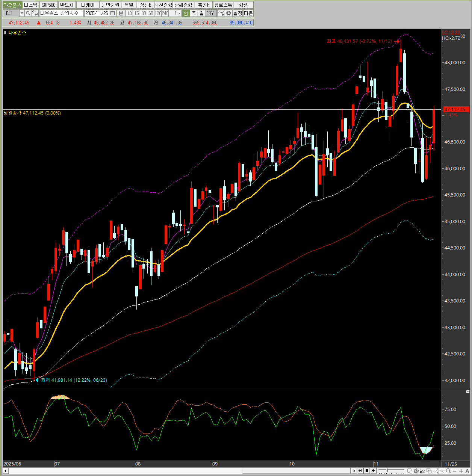Click the 117 bar count field

tap(210, 13)
